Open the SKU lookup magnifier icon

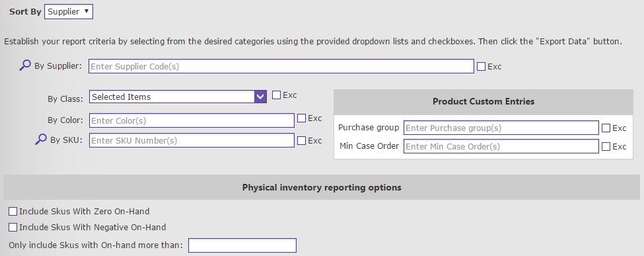coord(41,140)
